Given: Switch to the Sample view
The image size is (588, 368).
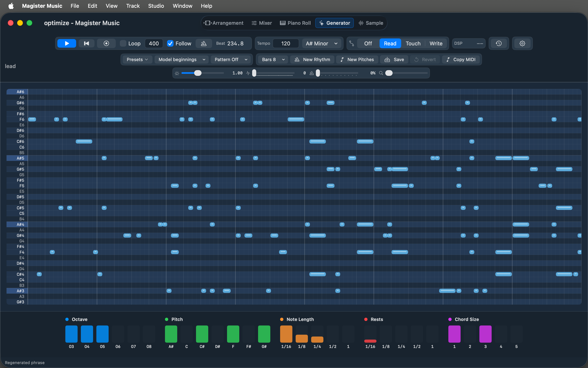Looking at the screenshot, I should click(371, 23).
